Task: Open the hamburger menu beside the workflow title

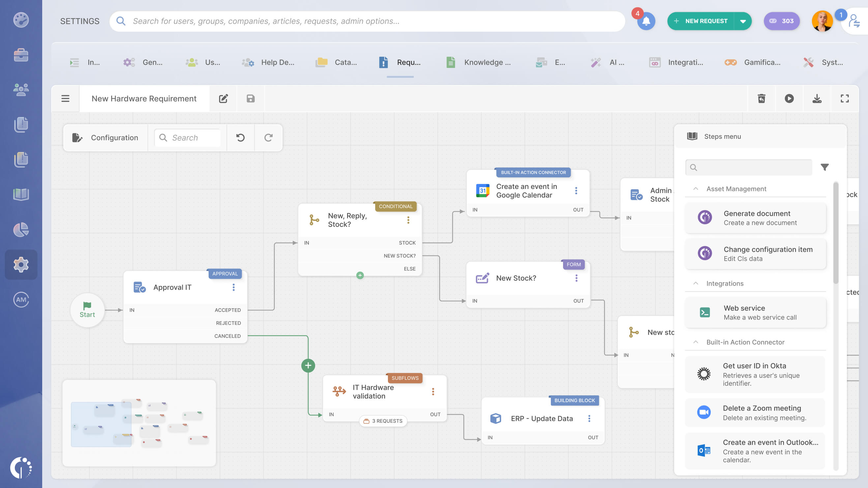Action: 65,98
